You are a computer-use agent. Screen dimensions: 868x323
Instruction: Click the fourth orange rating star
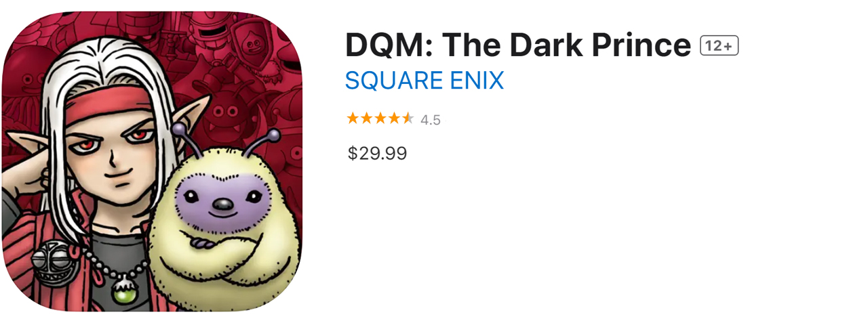click(394, 119)
